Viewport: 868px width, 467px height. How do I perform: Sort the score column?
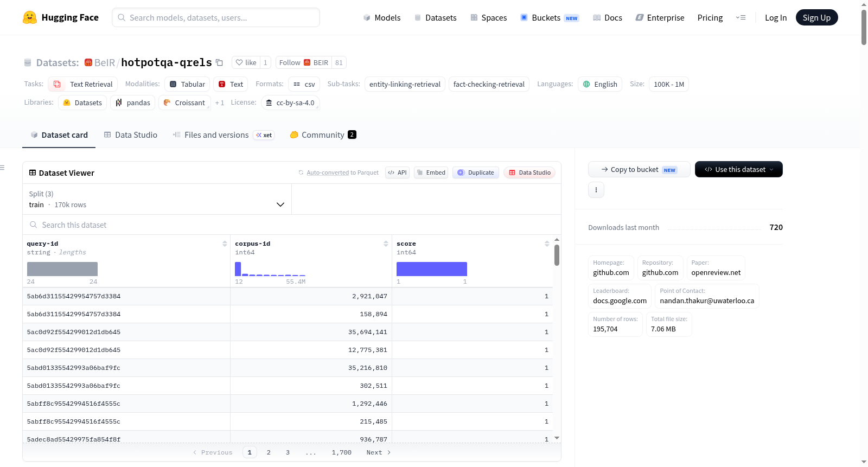coord(547,244)
